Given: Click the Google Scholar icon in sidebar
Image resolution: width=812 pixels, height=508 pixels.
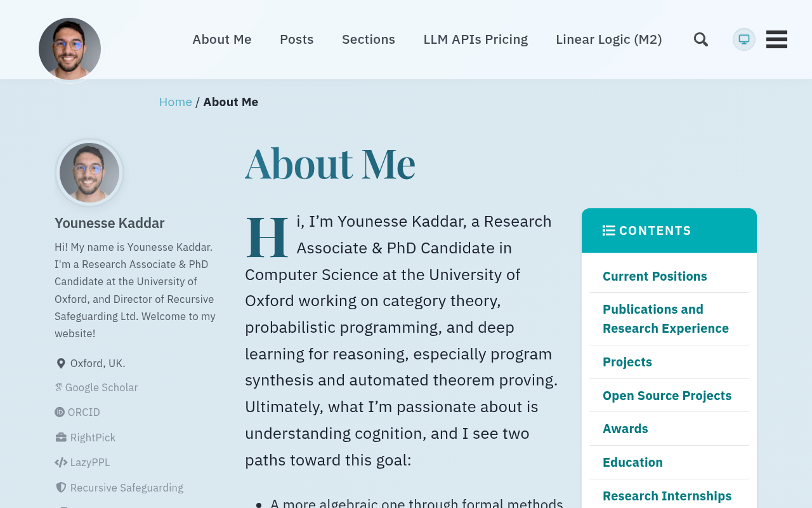Looking at the screenshot, I should 58,387.
